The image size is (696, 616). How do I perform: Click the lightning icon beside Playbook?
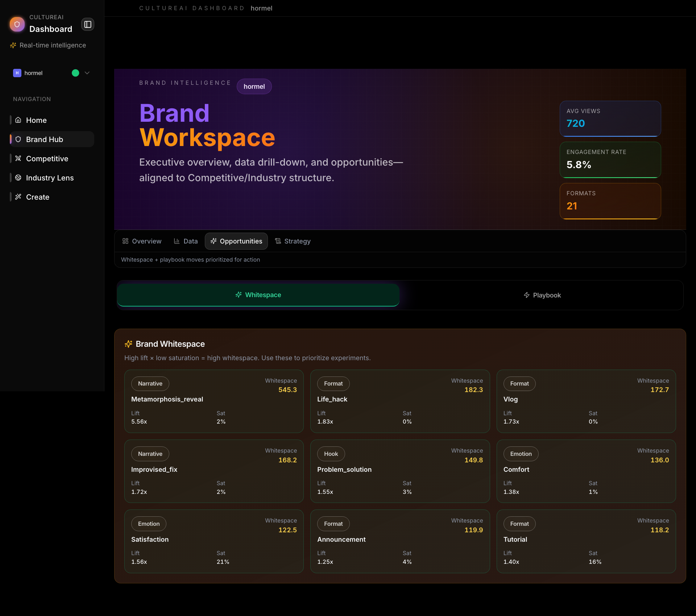coord(527,295)
